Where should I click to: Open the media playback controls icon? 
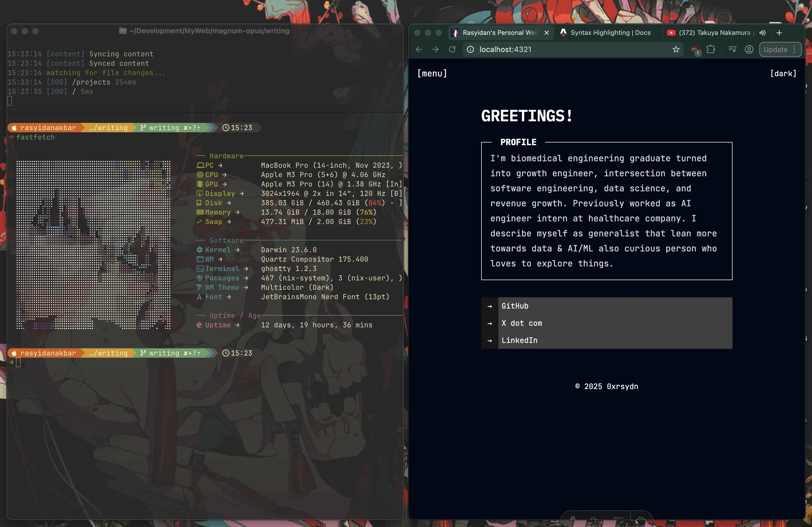click(x=733, y=49)
